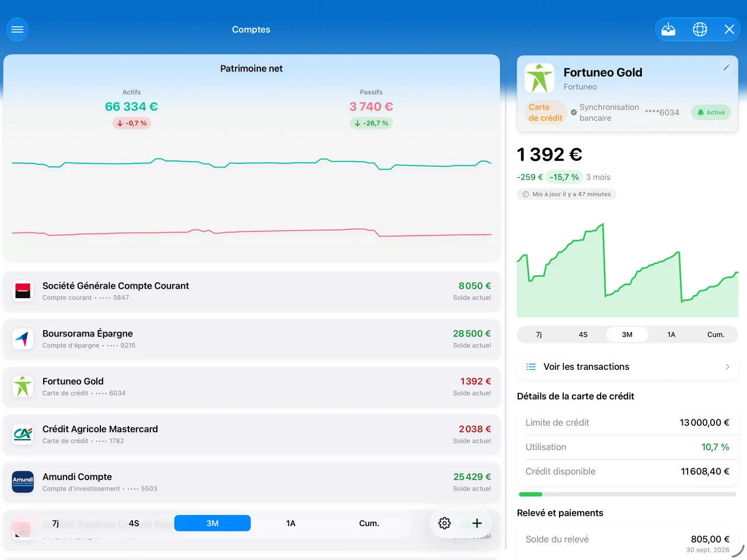Open Crédit Agricole Mastercard account row
This screenshot has height=560, width=747.
[x=252, y=434]
